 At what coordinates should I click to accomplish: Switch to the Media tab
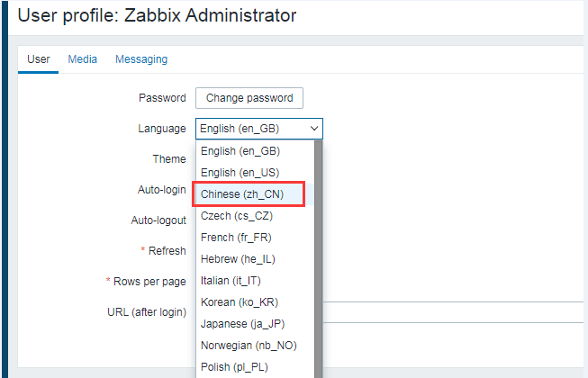tap(83, 59)
